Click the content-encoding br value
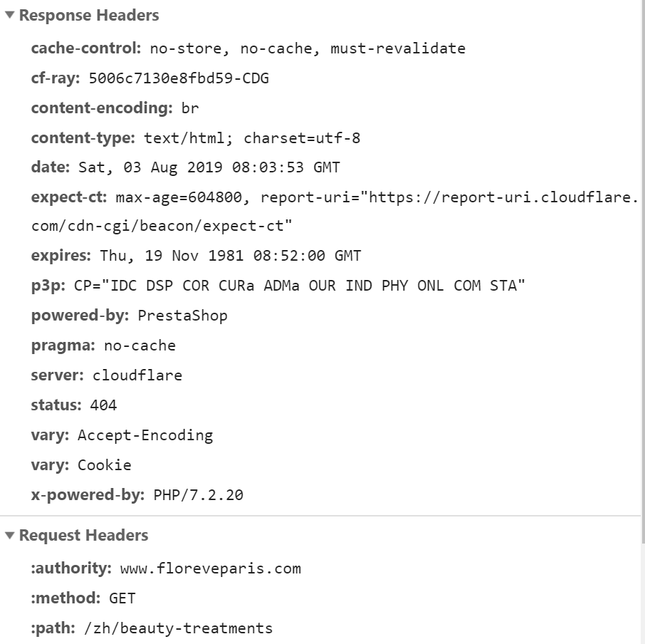Image resolution: width=645 pixels, height=644 pixels. click(x=190, y=108)
